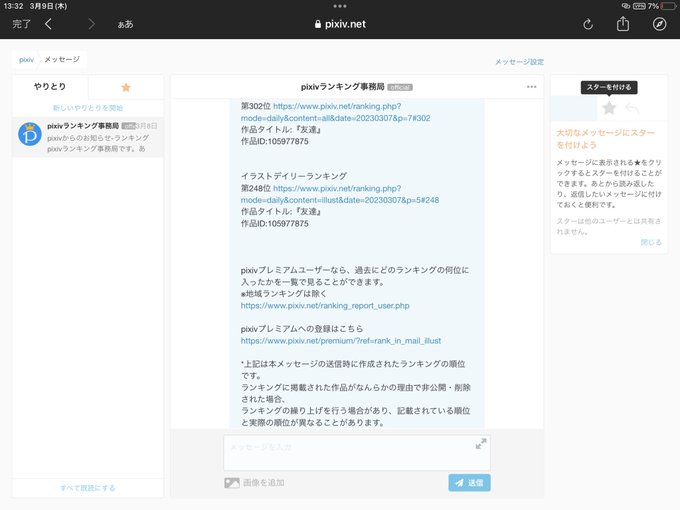Click the message input field
This screenshot has width=680, height=510.
tap(356, 453)
